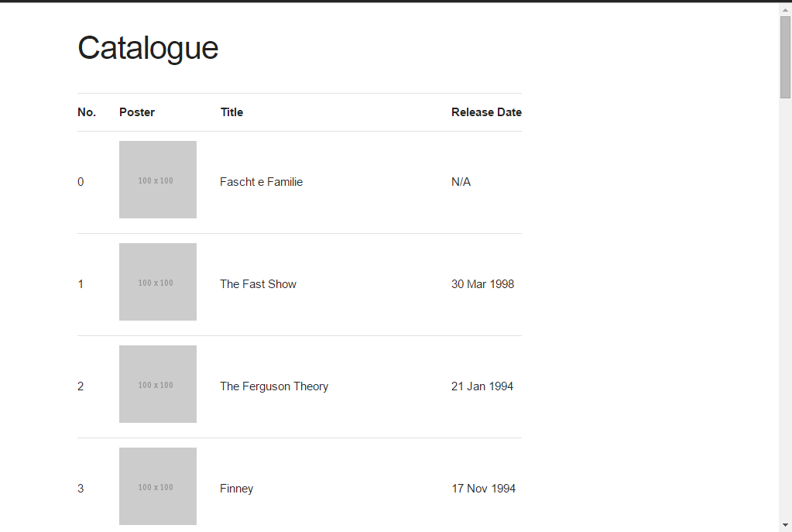This screenshot has width=792, height=532.
Task: Click the scrollbar down arrow
Action: coord(785,525)
